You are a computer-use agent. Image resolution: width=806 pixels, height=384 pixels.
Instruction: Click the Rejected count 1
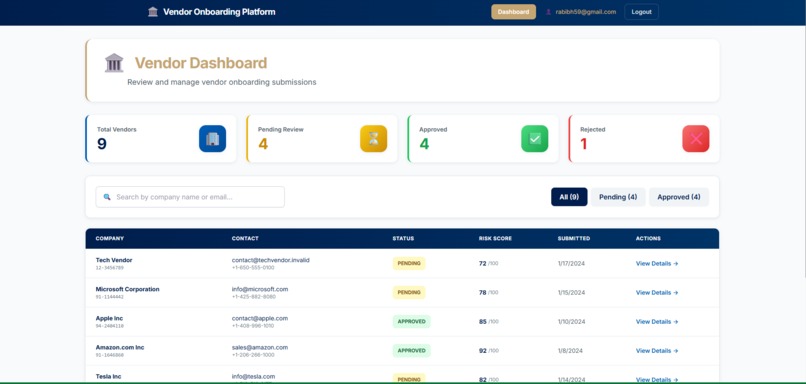tap(583, 144)
